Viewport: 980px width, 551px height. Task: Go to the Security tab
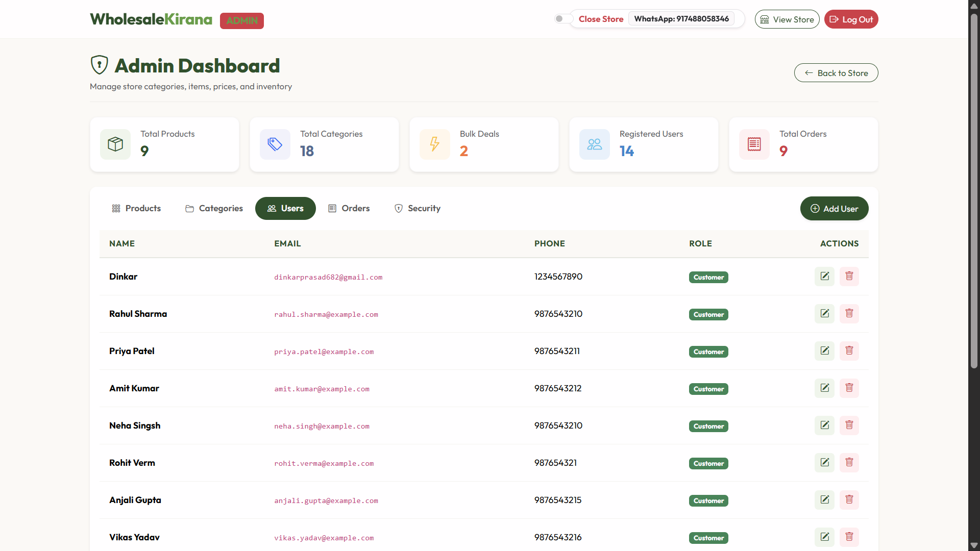coord(418,208)
